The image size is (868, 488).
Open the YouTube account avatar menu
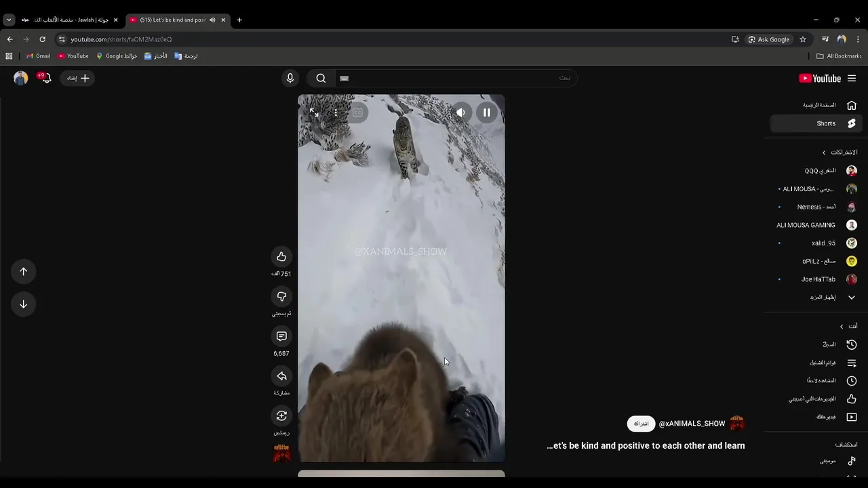coord(21,78)
